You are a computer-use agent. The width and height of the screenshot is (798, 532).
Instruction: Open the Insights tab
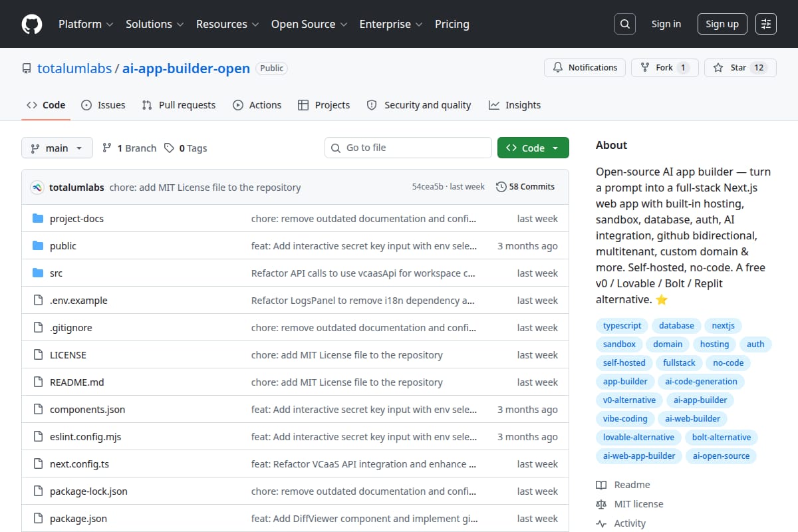click(515, 105)
